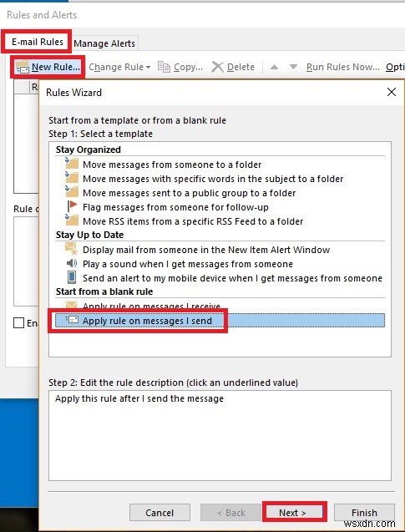Select Play a sound when I get messages

click(x=220, y=264)
